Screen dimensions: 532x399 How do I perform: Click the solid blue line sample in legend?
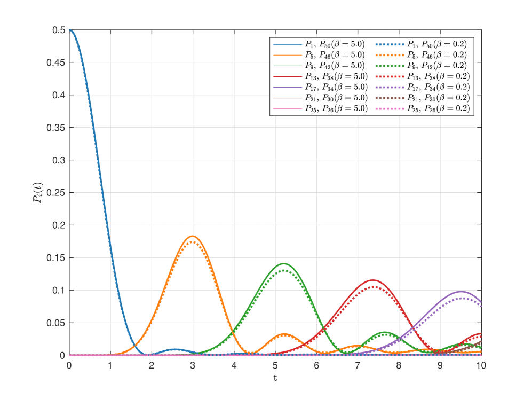coord(288,44)
